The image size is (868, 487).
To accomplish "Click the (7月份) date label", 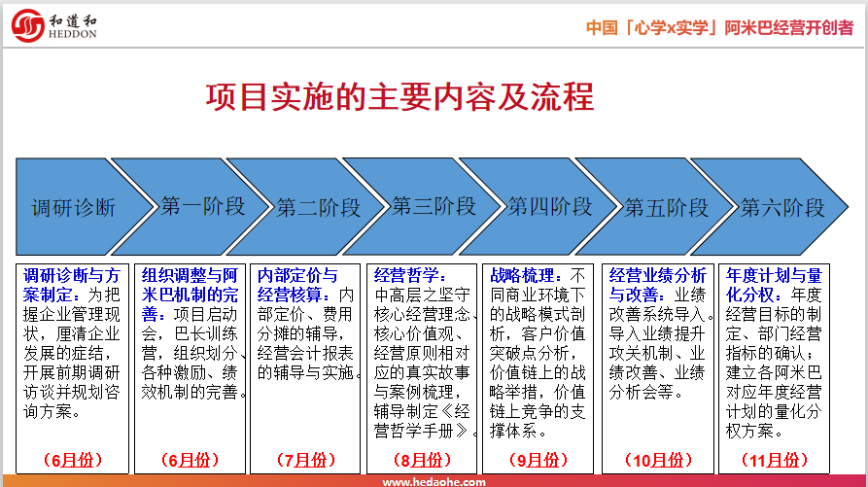I will 305,460.
